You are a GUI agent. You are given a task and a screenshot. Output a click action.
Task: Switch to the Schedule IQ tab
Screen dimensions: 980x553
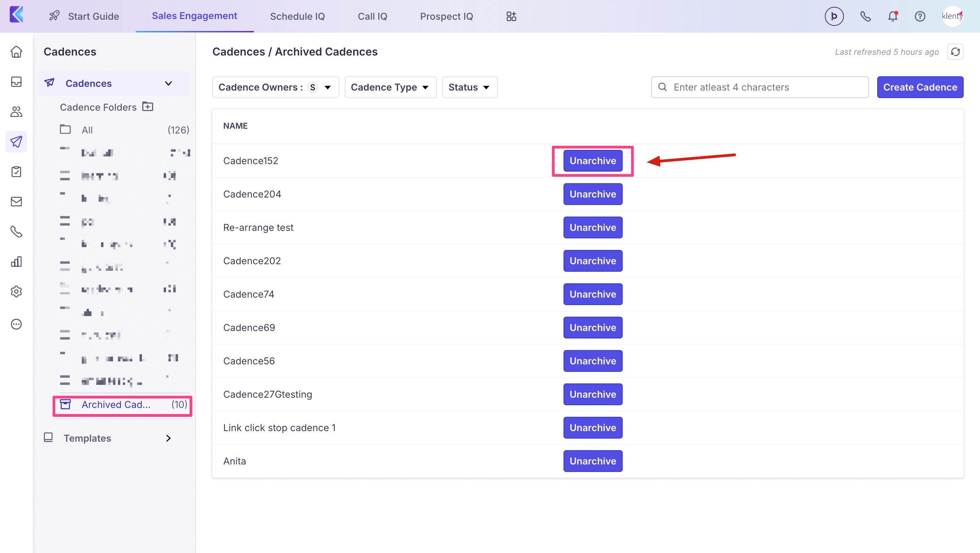pos(297,16)
